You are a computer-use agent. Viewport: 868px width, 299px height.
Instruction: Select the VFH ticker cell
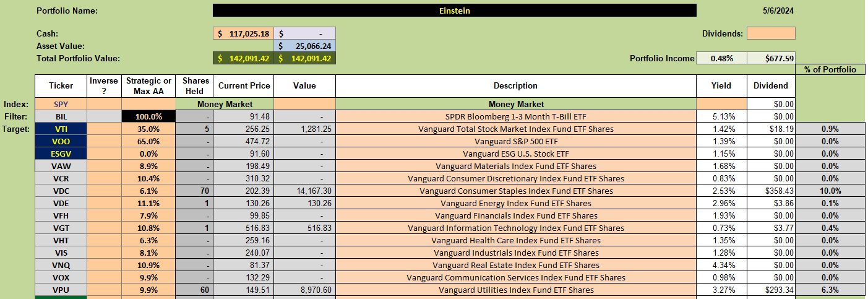tap(61, 215)
